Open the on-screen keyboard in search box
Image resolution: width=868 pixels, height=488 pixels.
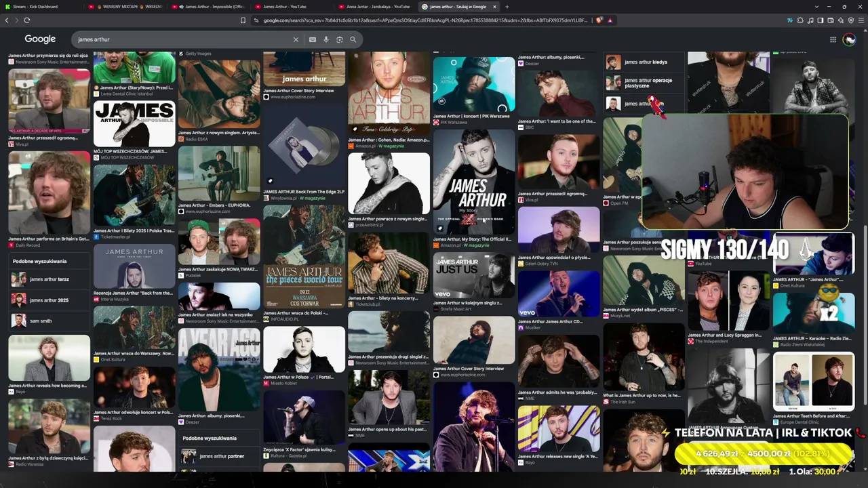(313, 39)
